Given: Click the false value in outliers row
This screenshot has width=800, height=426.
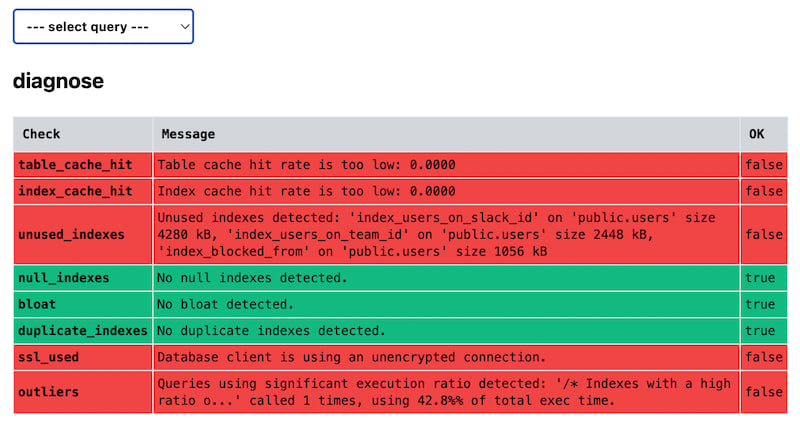Looking at the screenshot, I should pos(764,392).
